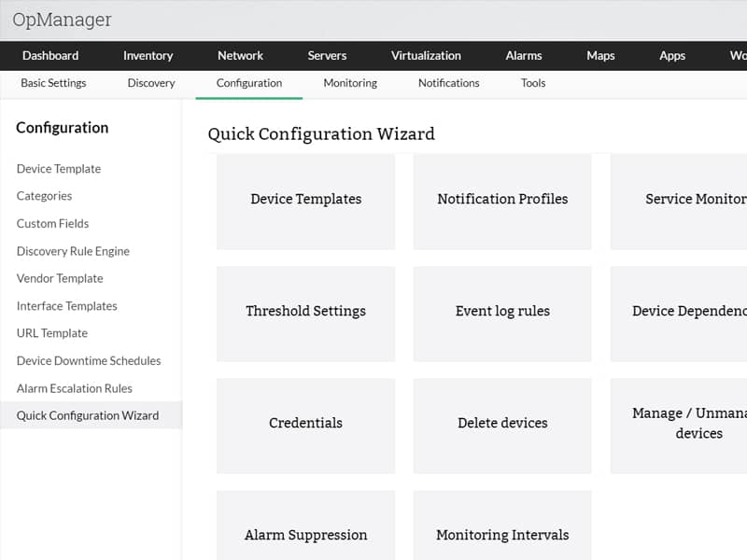
Task: Open the Device Templates wizard tile
Action: (x=305, y=200)
